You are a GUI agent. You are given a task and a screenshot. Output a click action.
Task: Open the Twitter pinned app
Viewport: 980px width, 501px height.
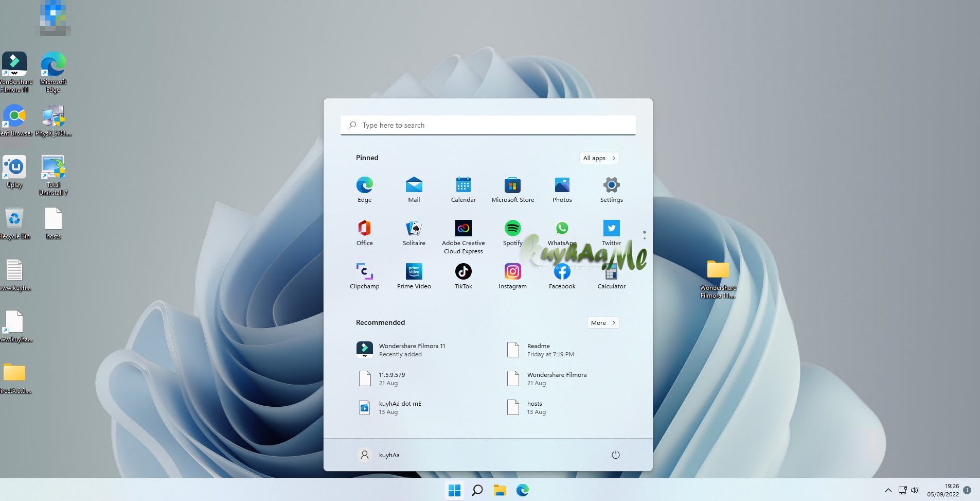(x=611, y=233)
